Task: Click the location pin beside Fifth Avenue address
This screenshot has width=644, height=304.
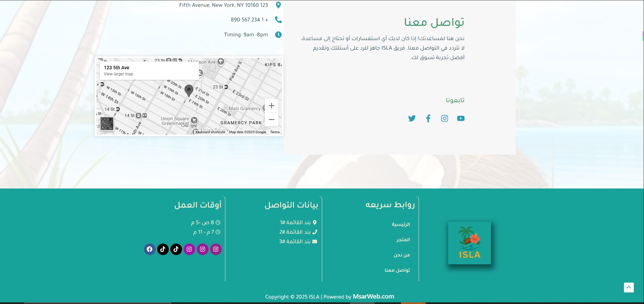Action: pos(278,5)
